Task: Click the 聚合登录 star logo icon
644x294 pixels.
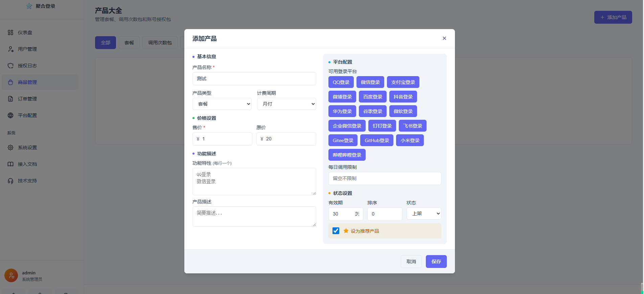Action: (29, 6)
